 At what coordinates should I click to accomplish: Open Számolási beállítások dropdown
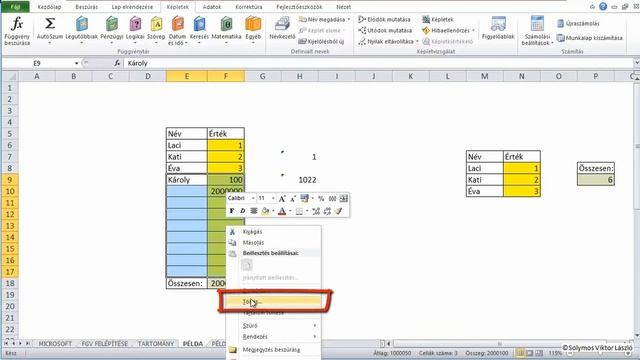tap(537, 31)
